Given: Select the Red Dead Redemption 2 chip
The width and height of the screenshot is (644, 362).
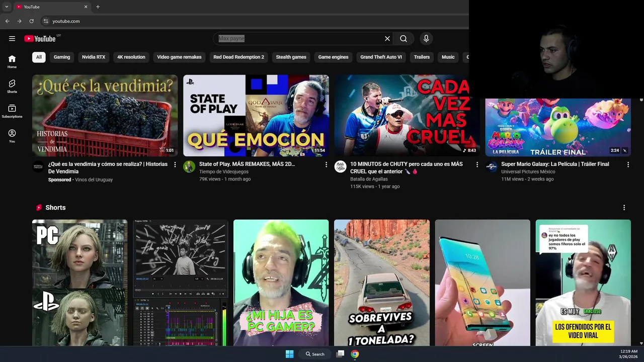Looking at the screenshot, I should [x=238, y=57].
